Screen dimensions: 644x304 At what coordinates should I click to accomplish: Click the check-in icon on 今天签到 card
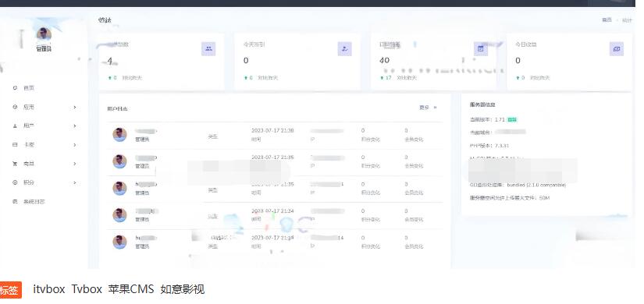click(x=344, y=49)
